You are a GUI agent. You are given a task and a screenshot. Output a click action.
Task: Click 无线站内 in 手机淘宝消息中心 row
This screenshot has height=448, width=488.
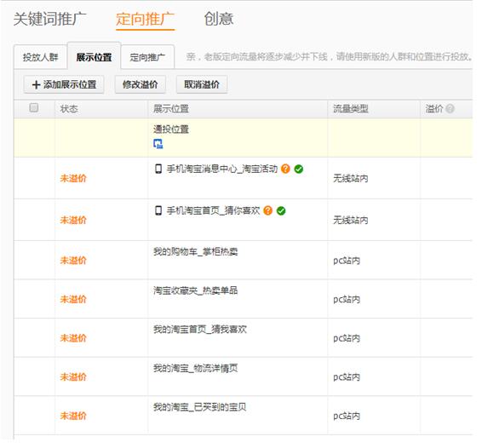351,178
